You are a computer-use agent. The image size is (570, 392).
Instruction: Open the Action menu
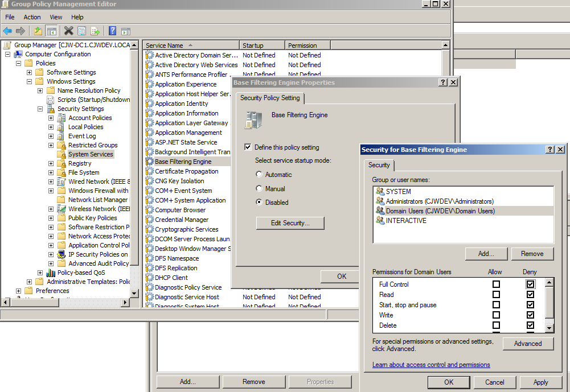click(x=31, y=16)
